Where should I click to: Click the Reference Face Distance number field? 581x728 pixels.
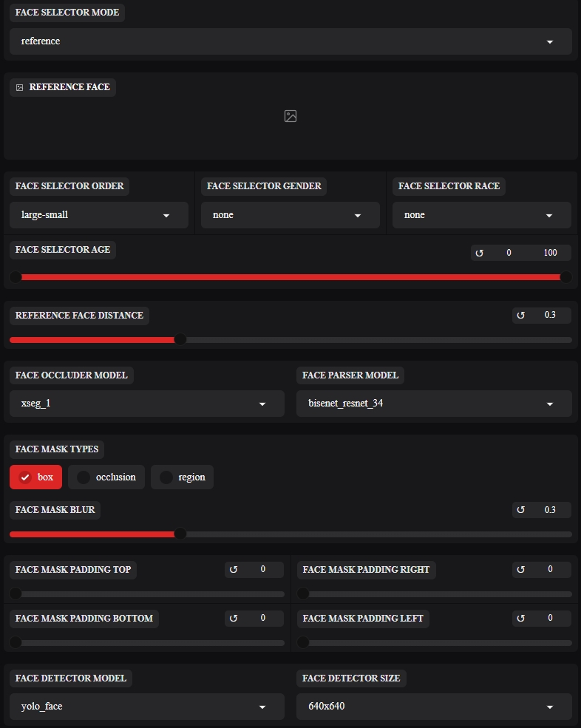[550, 315]
